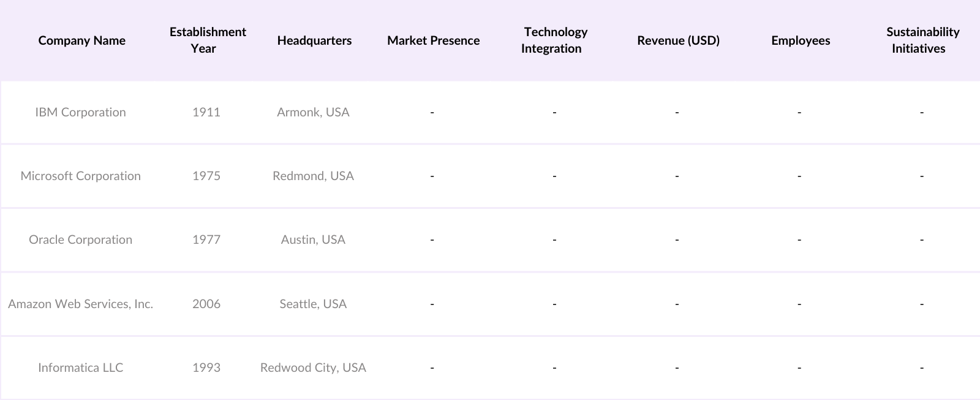The height and width of the screenshot is (400, 980).
Task: Click the Establishment Year column header
Action: coord(207,40)
